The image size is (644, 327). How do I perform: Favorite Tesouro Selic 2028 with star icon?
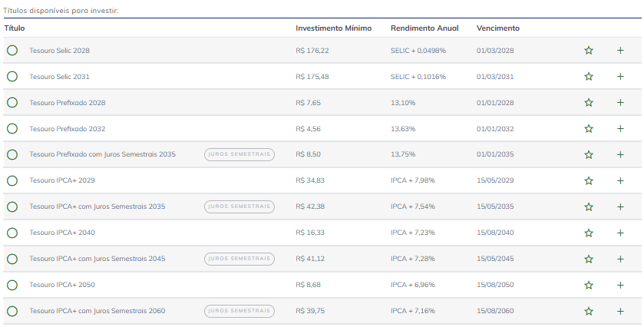coord(589,51)
